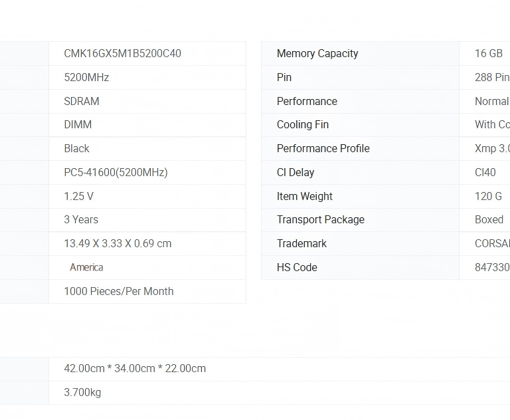The height and width of the screenshot is (420, 510).
Task: Click the Transport Package label
Action: [x=321, y=220]
